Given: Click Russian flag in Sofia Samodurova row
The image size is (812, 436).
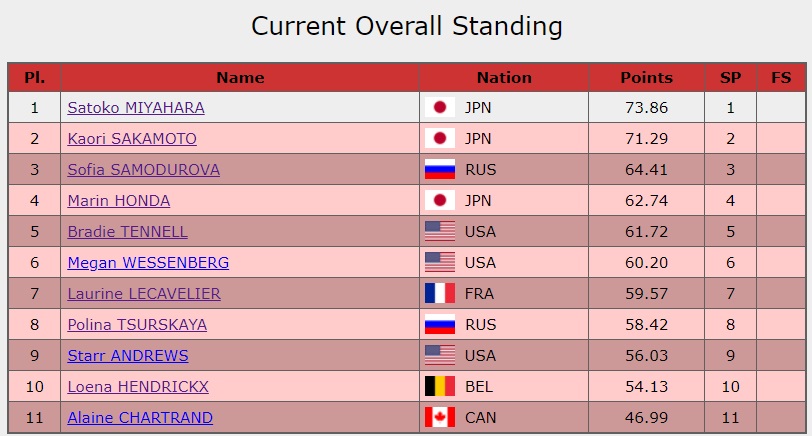Looking at the screenshot, I should (x=439, y=170).
